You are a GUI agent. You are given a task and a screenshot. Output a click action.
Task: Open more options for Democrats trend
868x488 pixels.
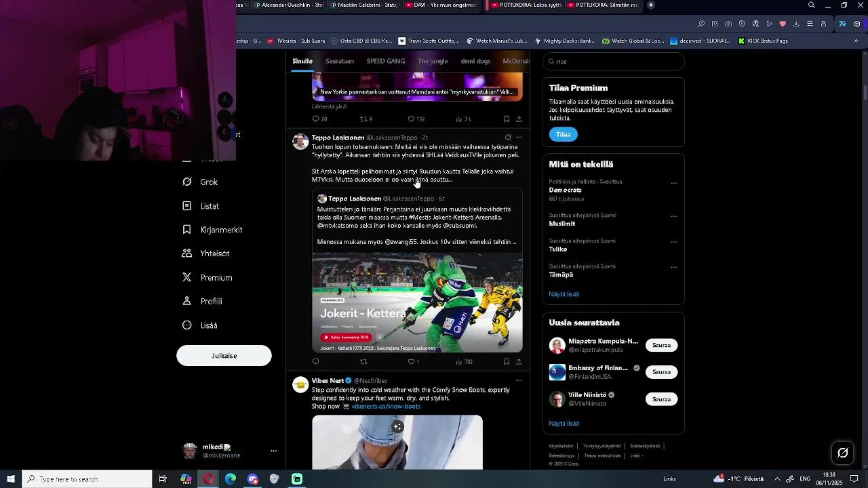click(x=673, y=183)
